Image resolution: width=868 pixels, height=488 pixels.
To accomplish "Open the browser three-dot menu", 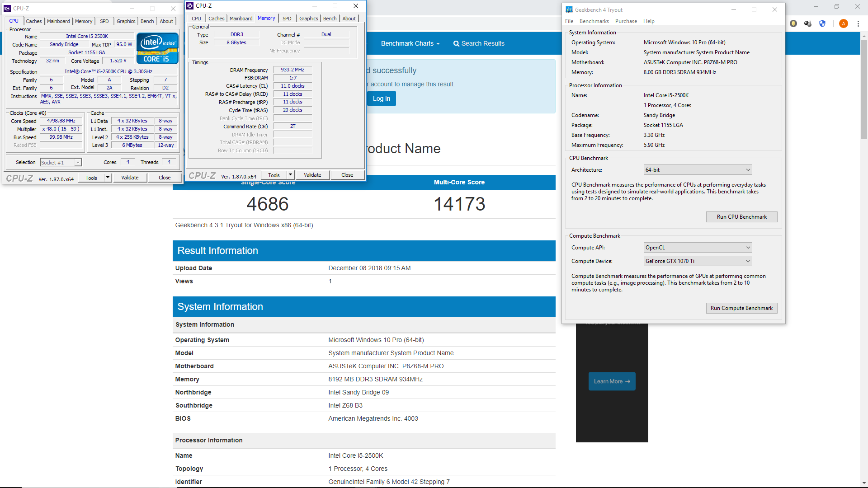I will coord(858,23).
